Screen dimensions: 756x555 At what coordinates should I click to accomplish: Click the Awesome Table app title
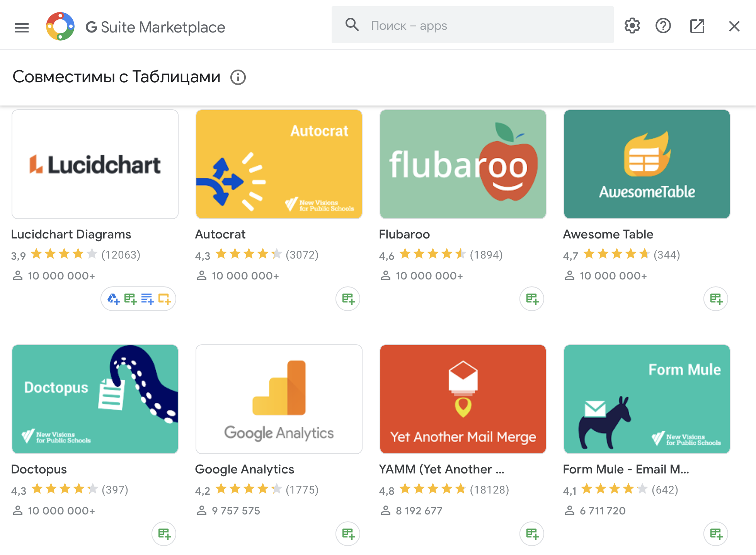[608, 234]
